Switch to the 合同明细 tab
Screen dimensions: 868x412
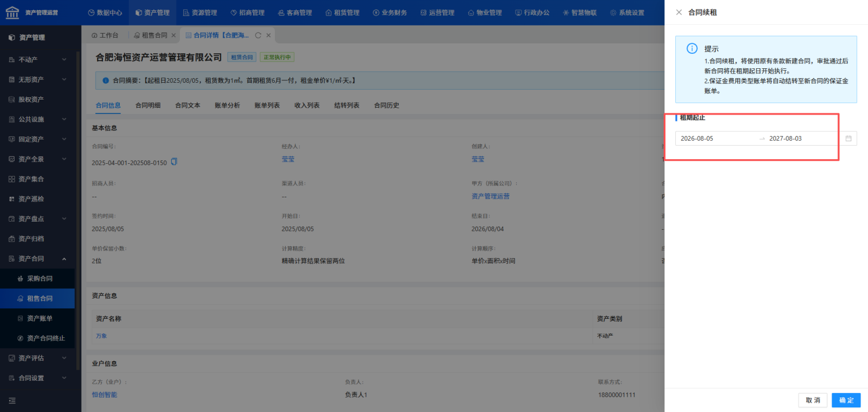(148, 105)
